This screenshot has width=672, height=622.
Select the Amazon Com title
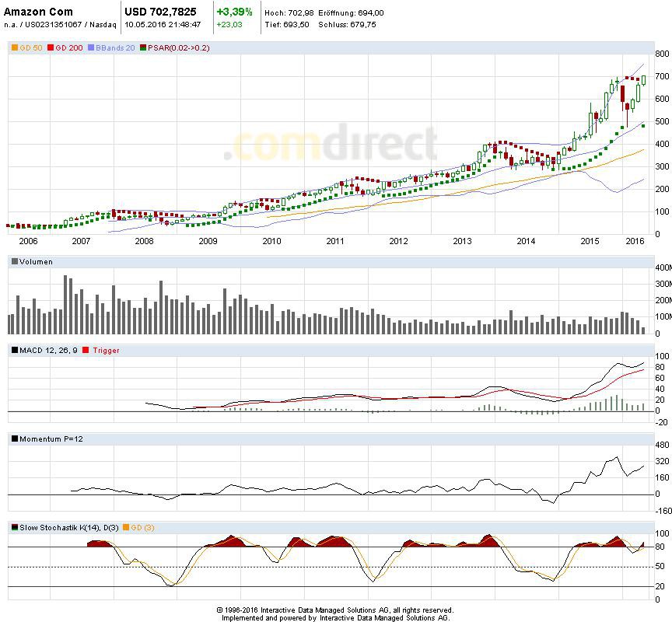pos(39,12)
